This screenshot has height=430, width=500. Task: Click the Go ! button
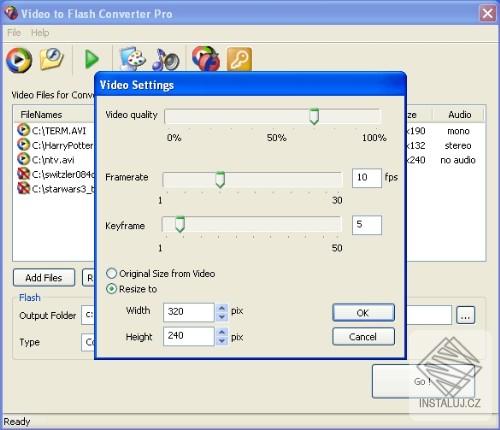pos(423,381)
